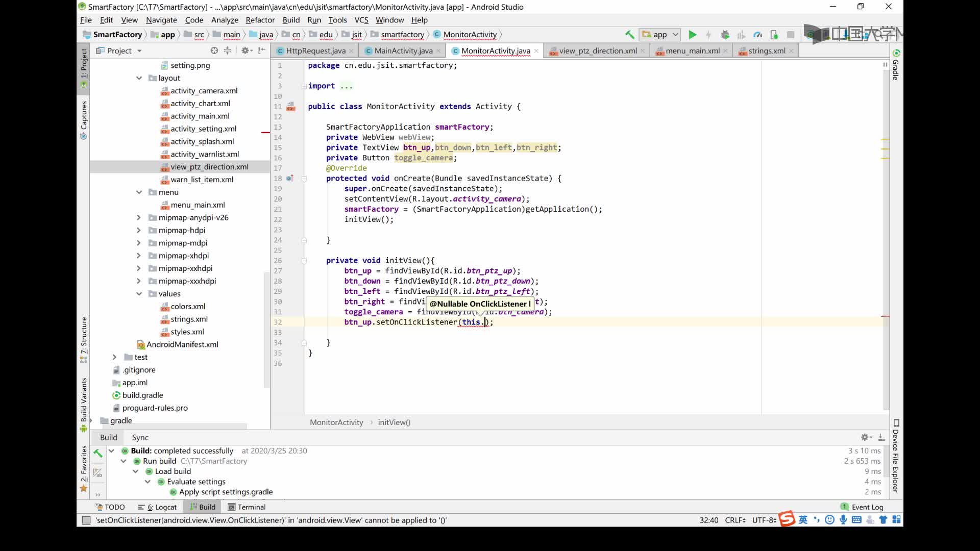Viewport: 980px width, 551px height.
Task: Click the tool windows toggle icon in status bar
Action: pos(86,520)
